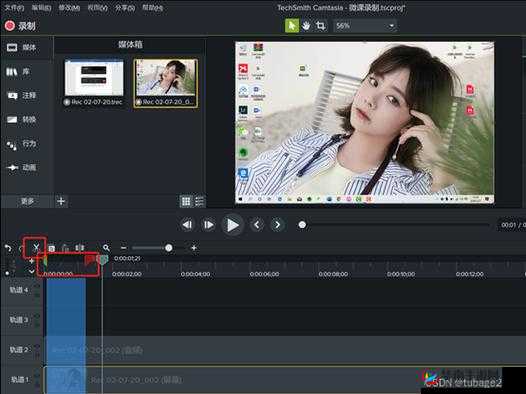Screen dimensions: 526x394
Task: Select the 轨道 2 track header
Action: pyautogui.click(x=21, y=350)
